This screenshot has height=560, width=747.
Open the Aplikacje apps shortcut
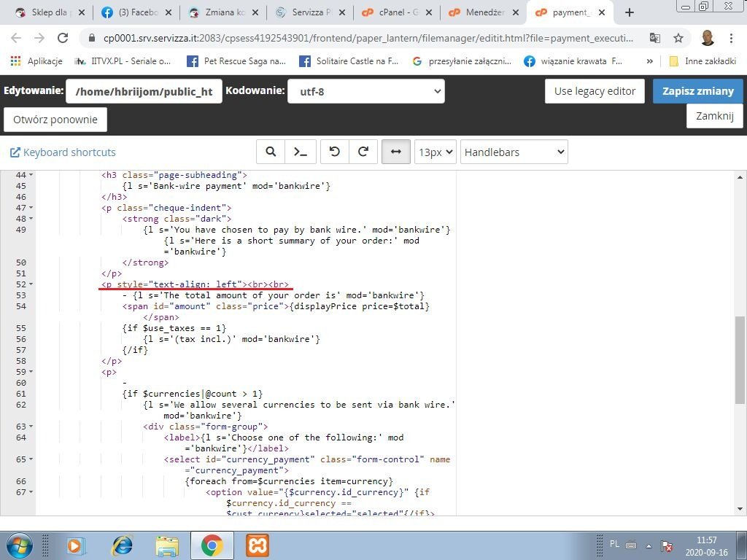36,61
